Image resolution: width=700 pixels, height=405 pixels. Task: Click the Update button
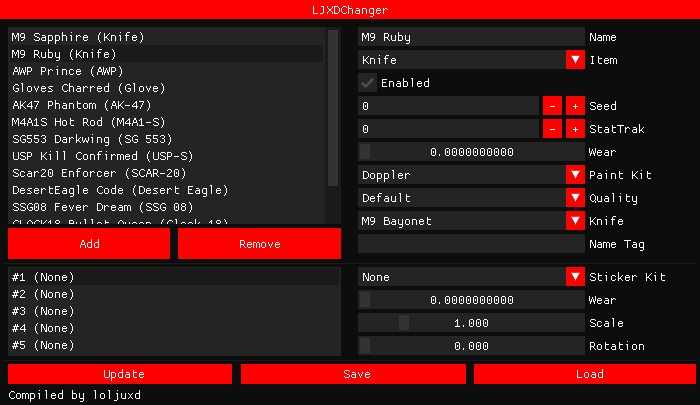pyautogui.click(x=120, y=374)
